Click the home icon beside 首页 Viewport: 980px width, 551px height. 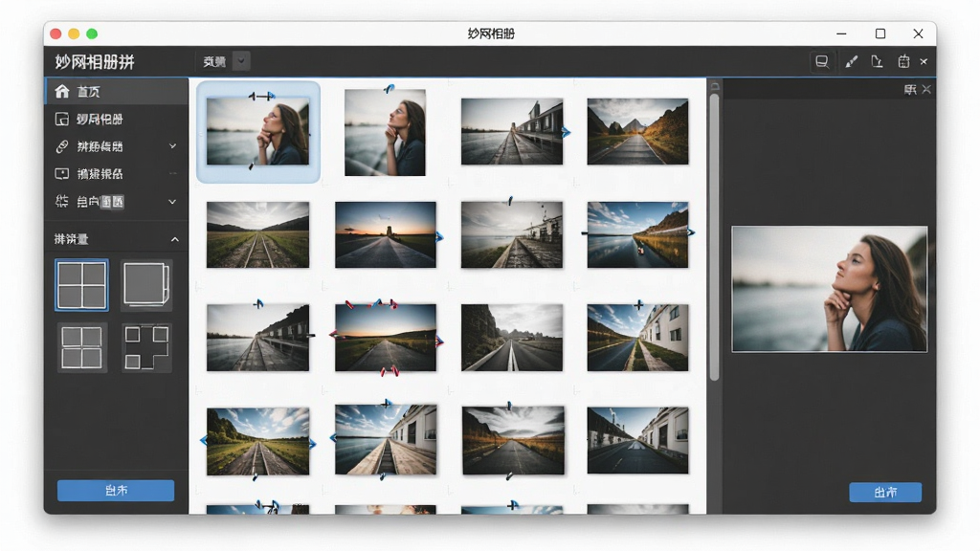(x=62, y=91)
